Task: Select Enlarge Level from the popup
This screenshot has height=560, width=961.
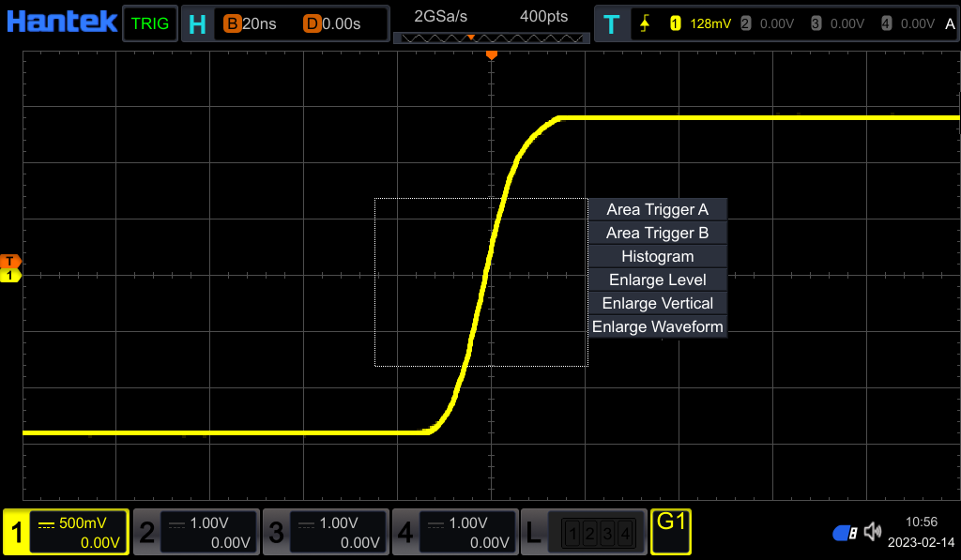Action: pos(657,280)
